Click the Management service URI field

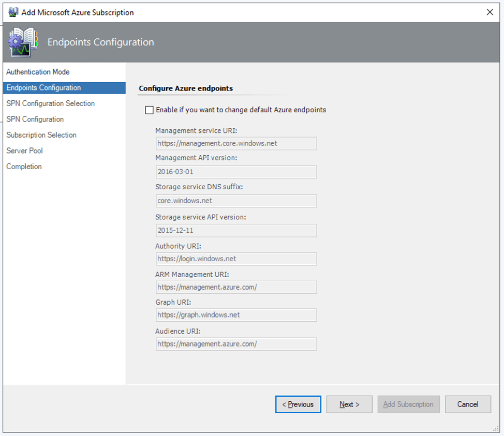click(x=236, y=143)
